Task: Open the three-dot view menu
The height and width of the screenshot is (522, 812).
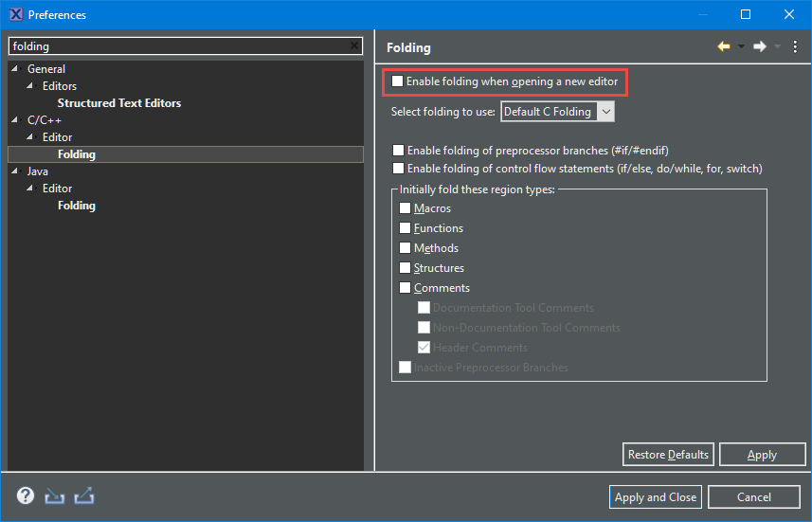Action: click(795, 46)
